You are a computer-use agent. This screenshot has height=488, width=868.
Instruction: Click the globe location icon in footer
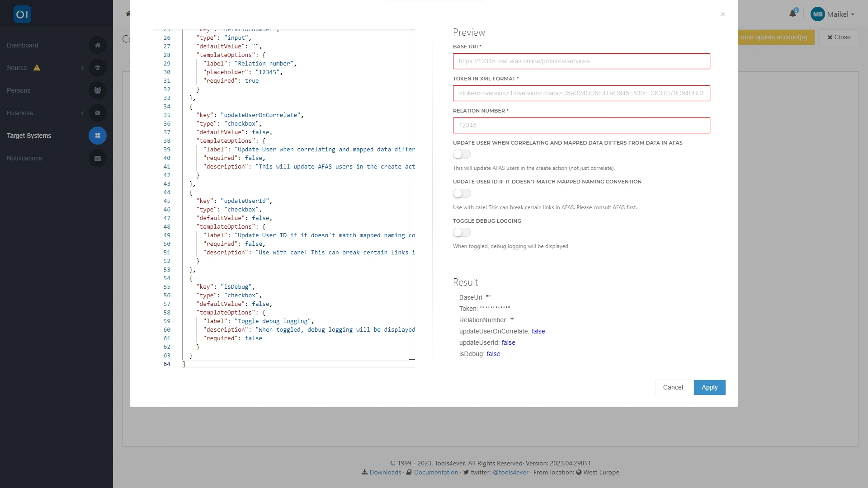pyautogui.click(x=579, y=472)
